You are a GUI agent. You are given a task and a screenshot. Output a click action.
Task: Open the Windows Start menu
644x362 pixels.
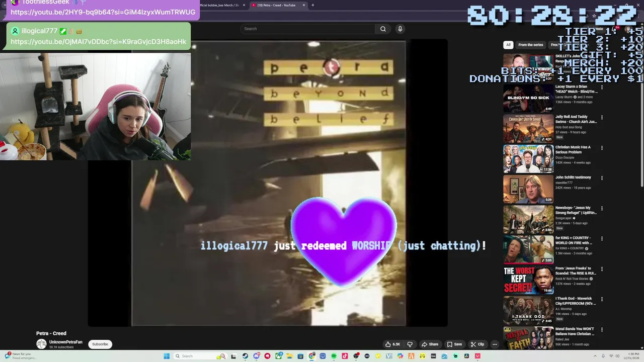tap(167, 356)
